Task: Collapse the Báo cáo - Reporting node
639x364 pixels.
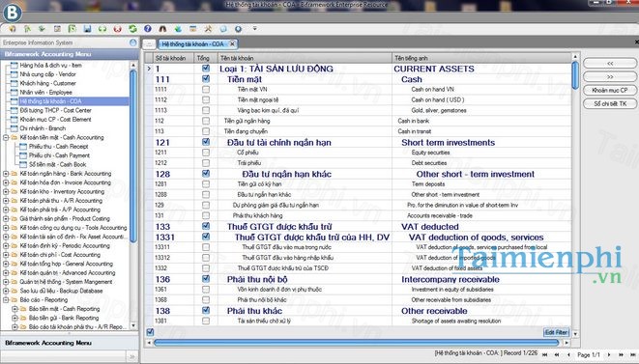Action: 6,300
